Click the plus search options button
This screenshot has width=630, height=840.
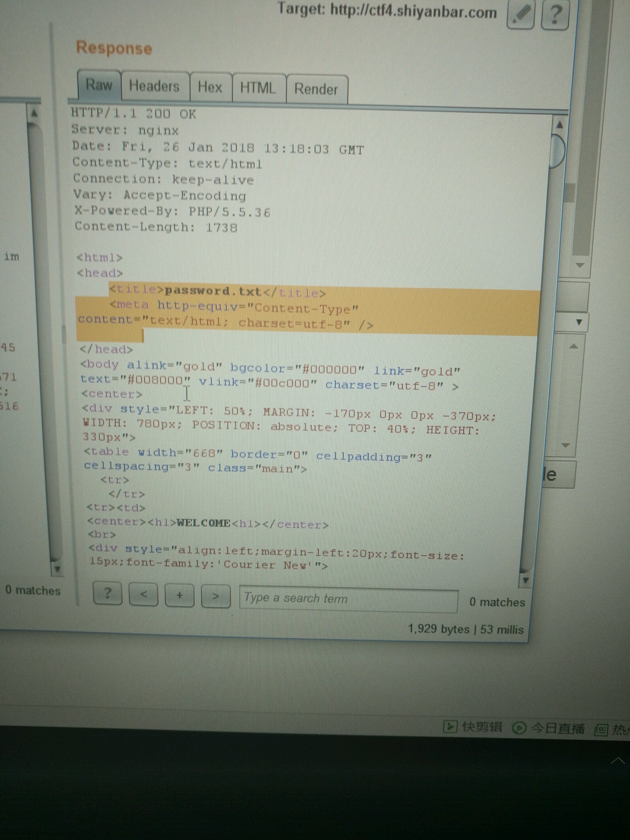click(x=179, y=596)
